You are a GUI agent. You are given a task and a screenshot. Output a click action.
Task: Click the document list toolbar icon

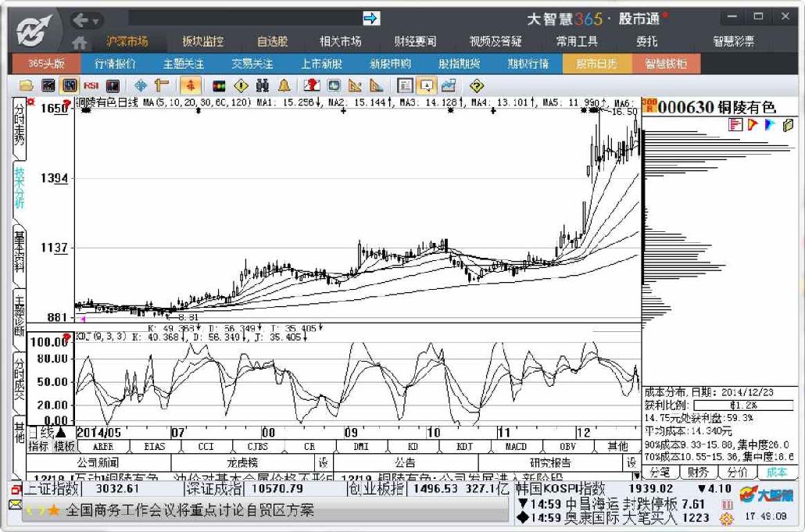coord(405,86)
